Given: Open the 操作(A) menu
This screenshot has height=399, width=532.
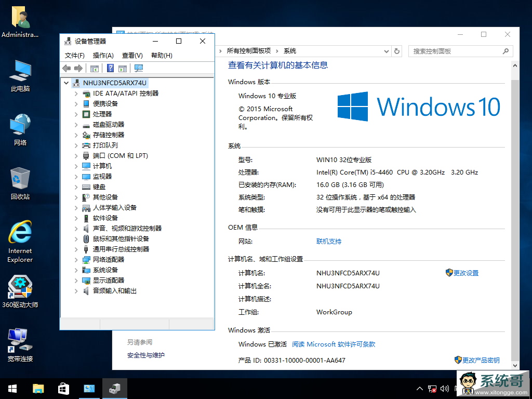Looking at the screenshot, I should [103, 55].
